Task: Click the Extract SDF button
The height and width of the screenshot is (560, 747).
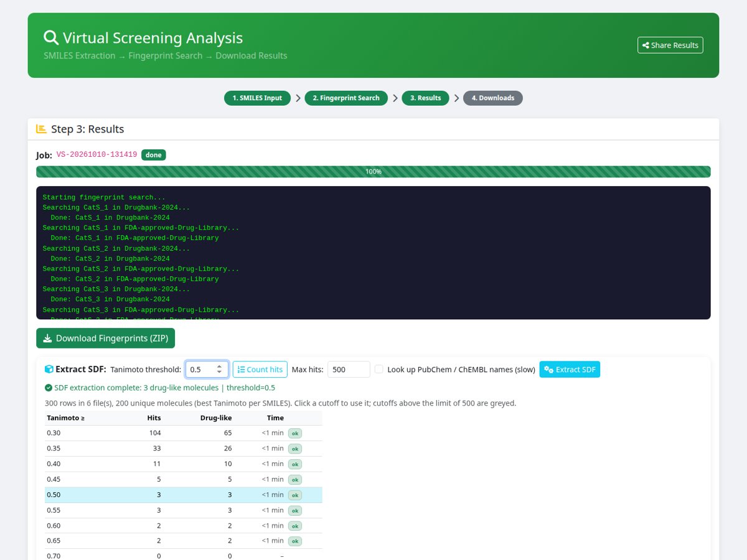Action: point(570,370)
